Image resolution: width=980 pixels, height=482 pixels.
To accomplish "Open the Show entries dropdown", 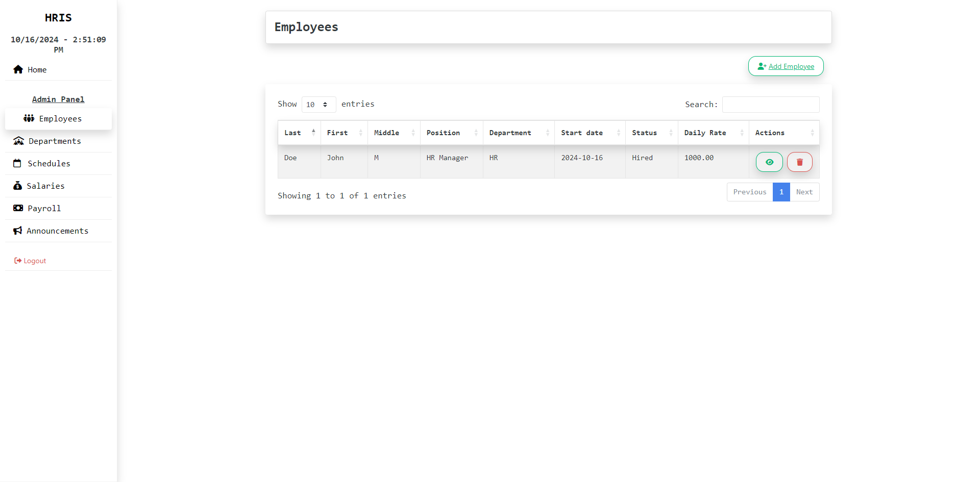I will (318, 105).
